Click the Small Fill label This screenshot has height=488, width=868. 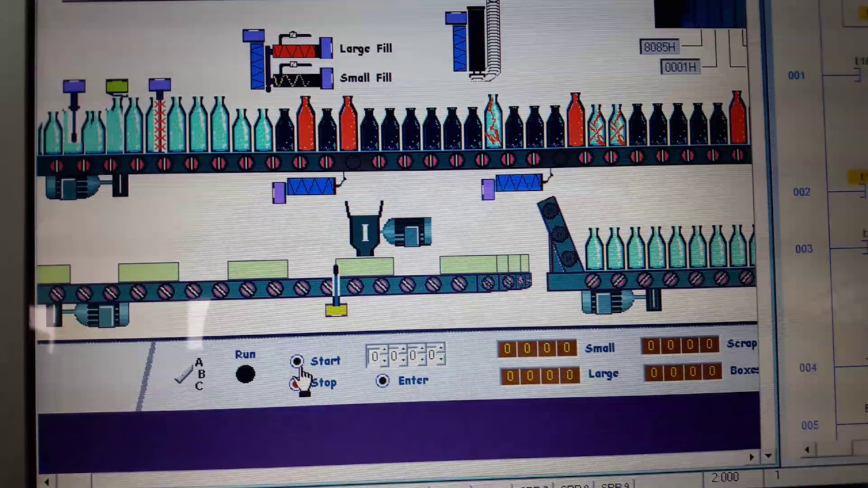[x=366, y=78]
